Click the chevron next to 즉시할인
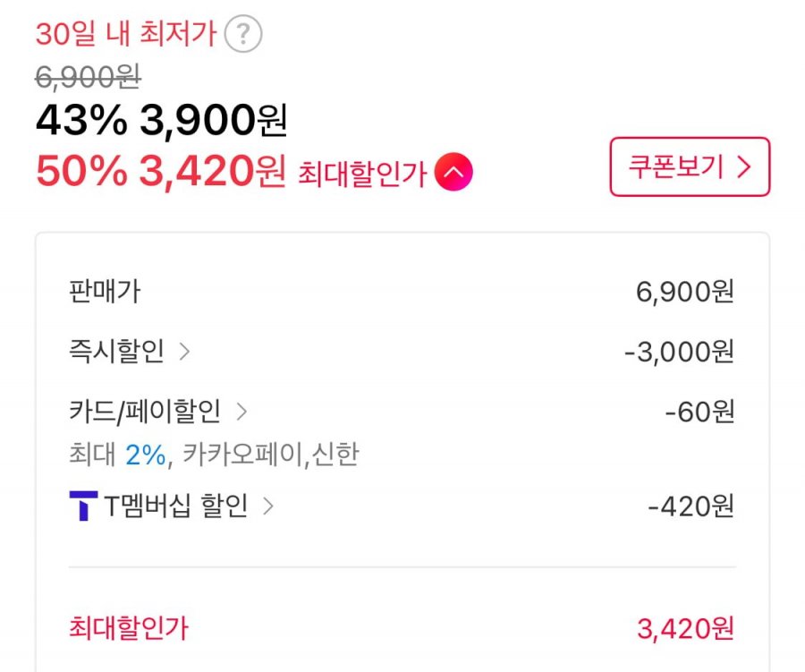805x672 pixels. [x=184, y=352]
